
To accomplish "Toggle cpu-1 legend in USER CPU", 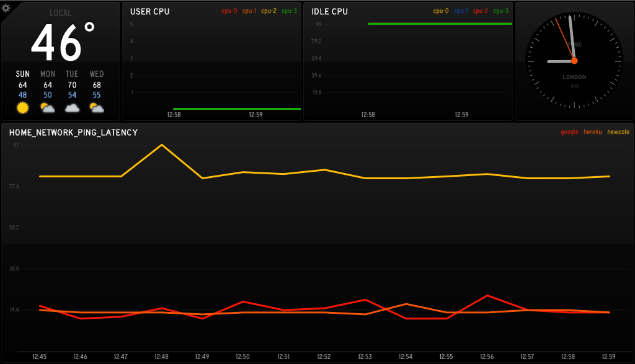I will pos(249,11).
